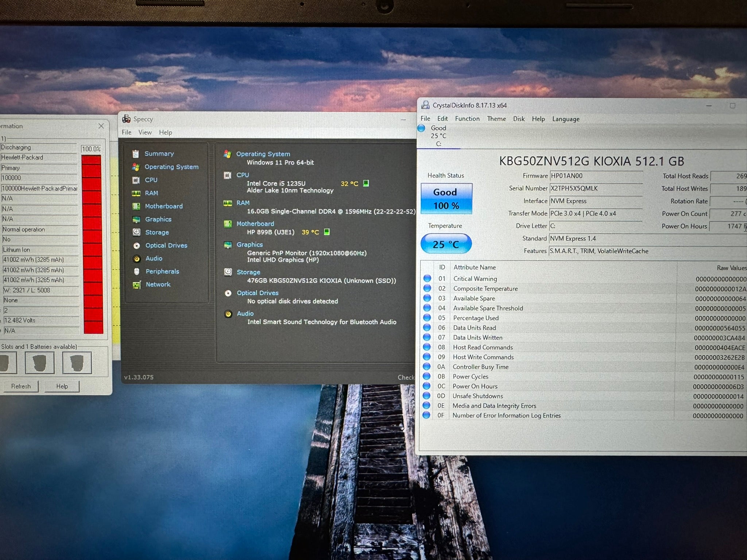Click the CPU icon beside the CPU summary heading
747x560 pixels.
pyautogui.click(x=228, y=175)
